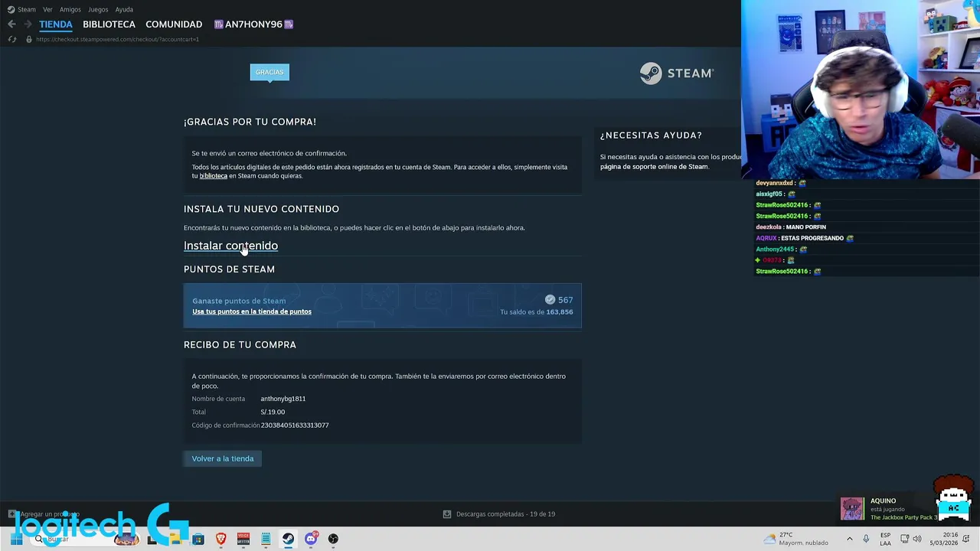Click the GRACIAS checkout step badge

[x=269, y=72]
